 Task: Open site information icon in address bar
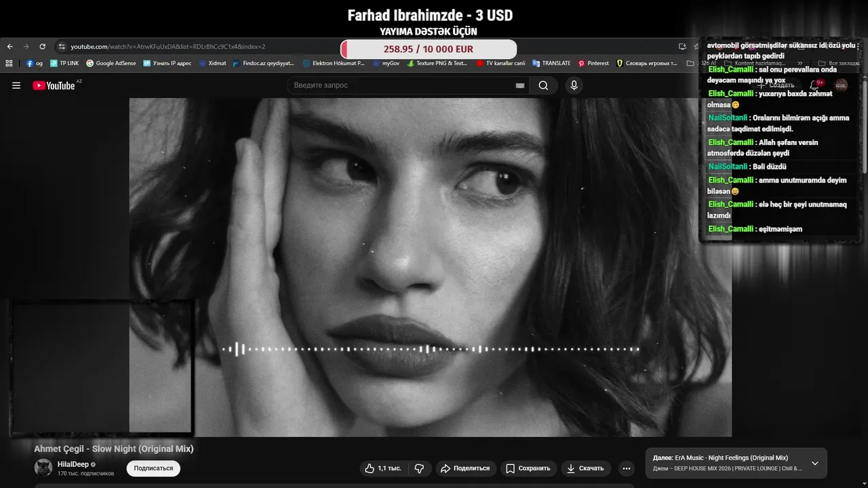[x=62, y=47]
